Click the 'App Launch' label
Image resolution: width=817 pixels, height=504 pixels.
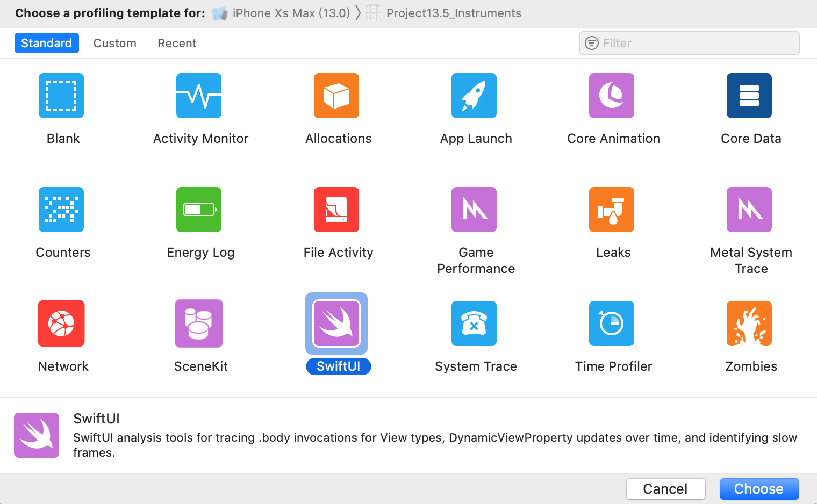click(x=476, y=139)
